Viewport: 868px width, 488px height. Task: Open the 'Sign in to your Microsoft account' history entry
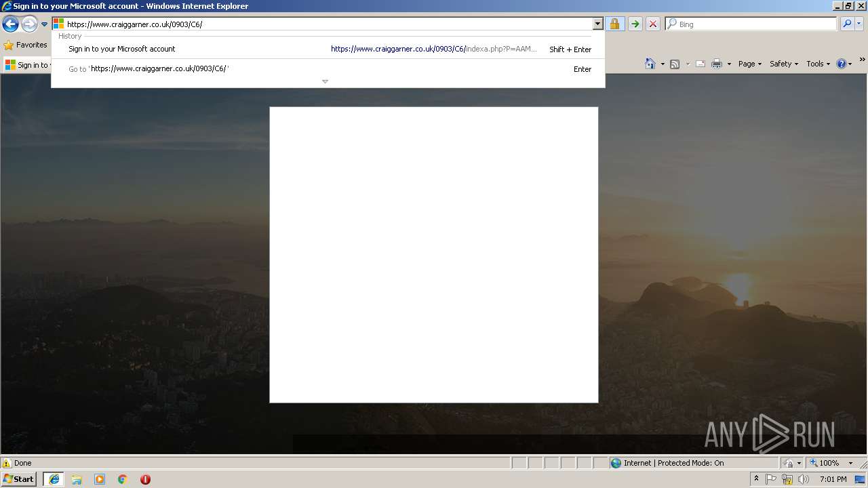pyautogui.click(x=122, y=49)
